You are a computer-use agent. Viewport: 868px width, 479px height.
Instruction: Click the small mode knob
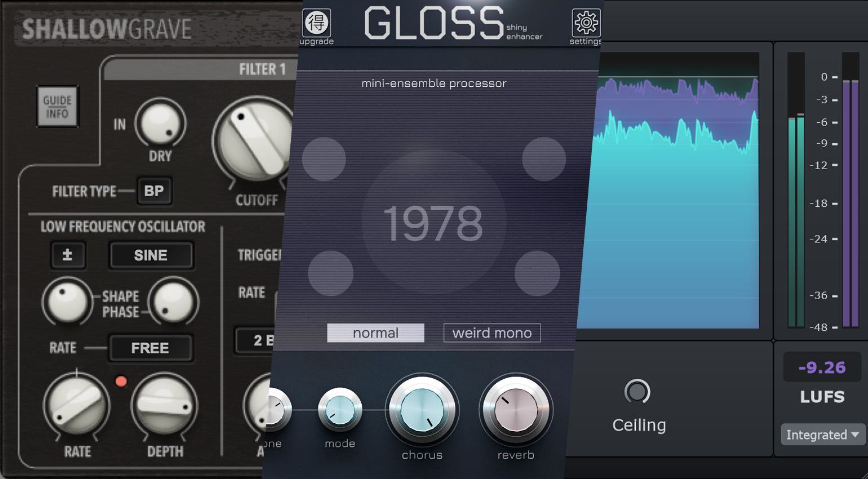click(x=340, y=410)
